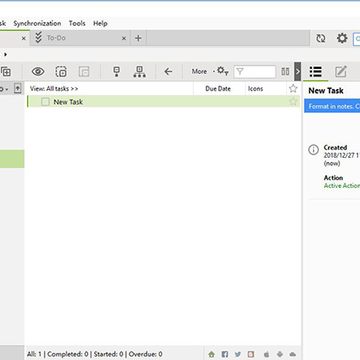This screenshot has width=360, height=360.
Task: Click the View: All tasks >> header
Action: pyautogui.click(x=54, y=89)
